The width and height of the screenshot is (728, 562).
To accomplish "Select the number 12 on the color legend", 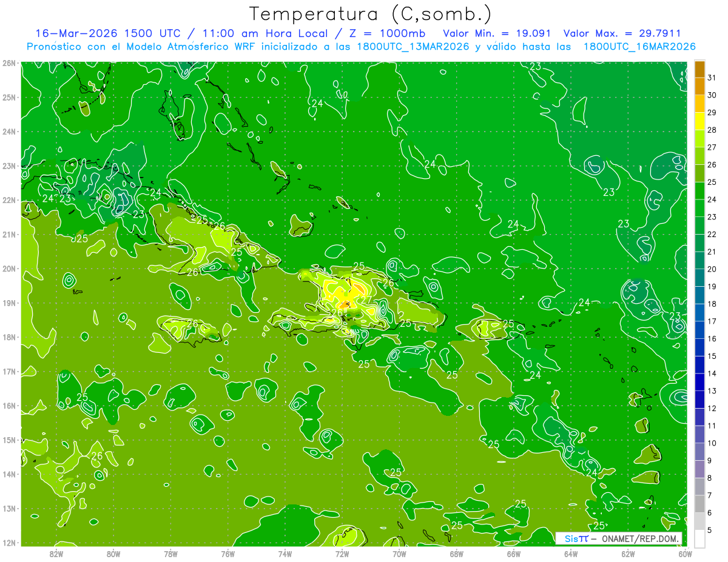I will pyautogui.click(x=712, y=408).
